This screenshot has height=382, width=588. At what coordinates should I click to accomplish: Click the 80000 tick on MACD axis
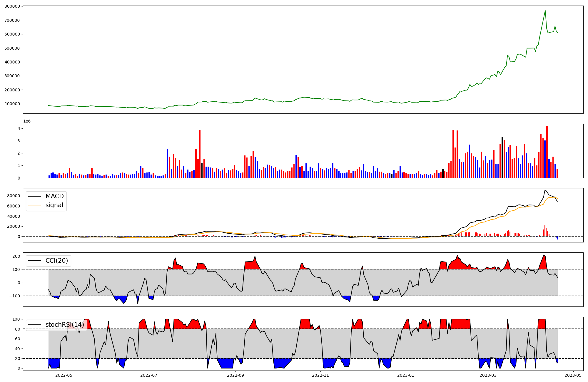tap(14, 196)
